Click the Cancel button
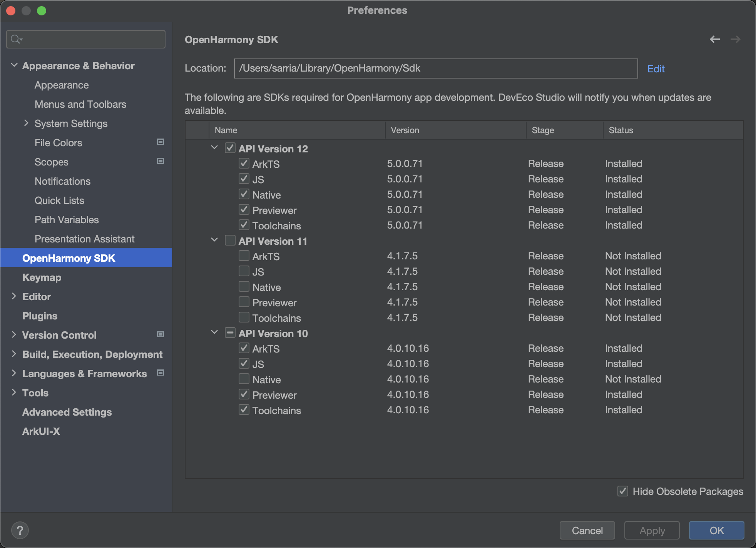Viewport: 756px width, 548px height. (587, 530)
